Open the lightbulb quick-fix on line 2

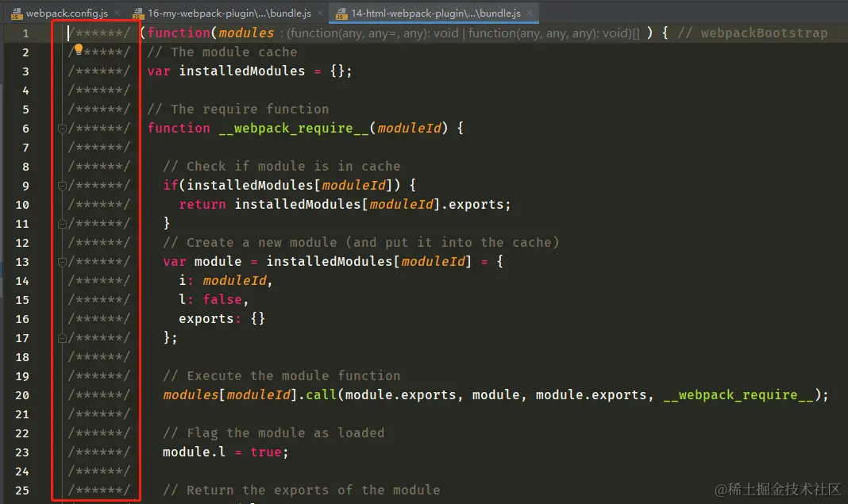[79, 49]
